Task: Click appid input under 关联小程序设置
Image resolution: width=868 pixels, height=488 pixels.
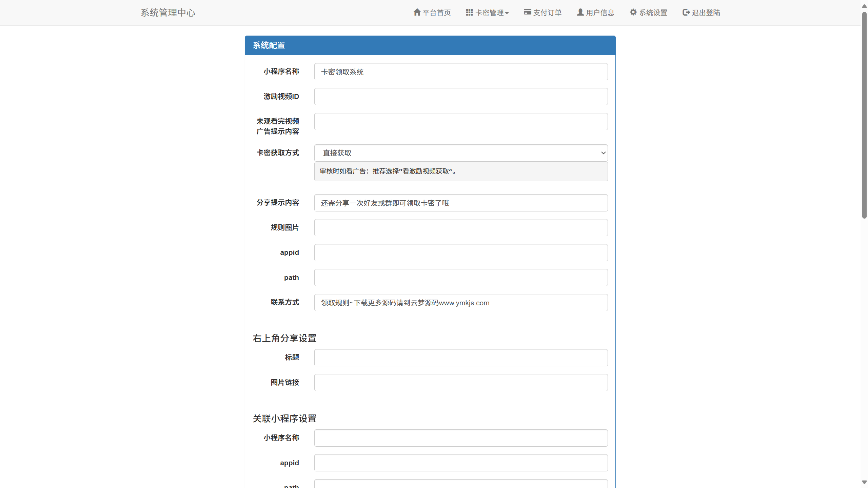Action: coord(461,463)
